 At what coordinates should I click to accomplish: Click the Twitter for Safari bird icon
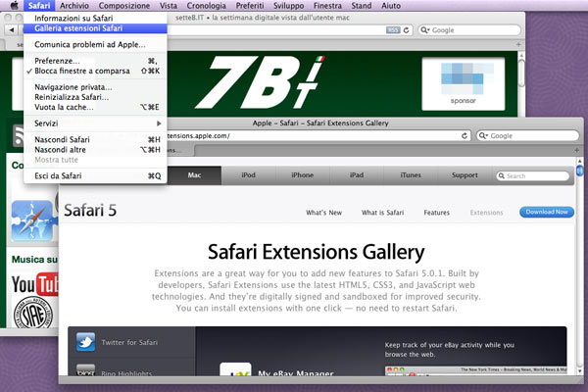point(85,343)
